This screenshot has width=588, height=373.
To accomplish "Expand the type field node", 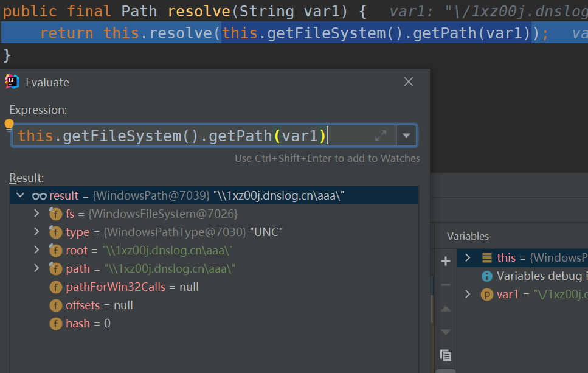I will [36, 232].
